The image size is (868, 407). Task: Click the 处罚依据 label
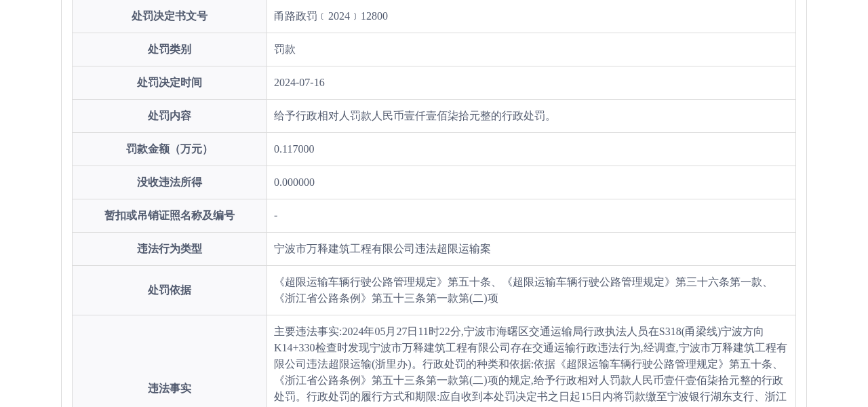pos(170,290)
